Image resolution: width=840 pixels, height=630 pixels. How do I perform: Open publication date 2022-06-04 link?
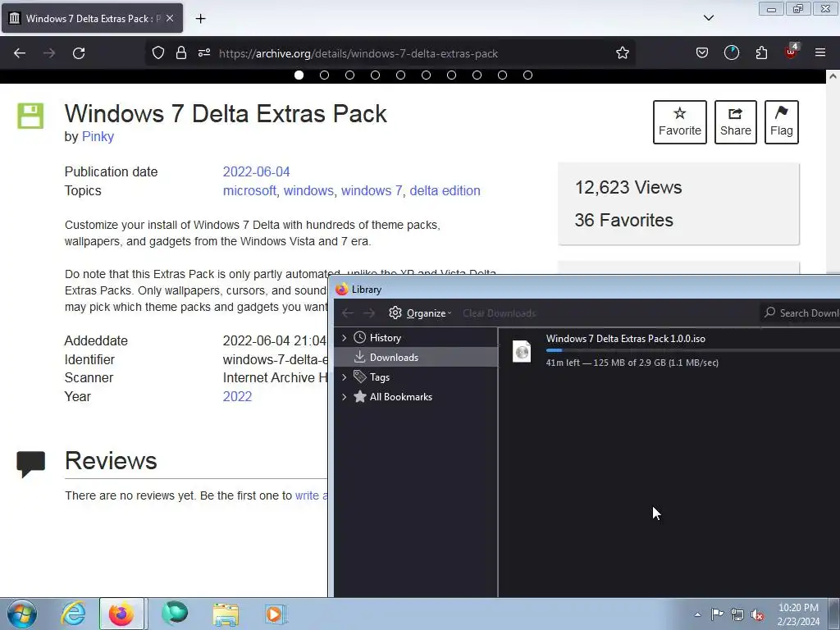click(256, 172)
